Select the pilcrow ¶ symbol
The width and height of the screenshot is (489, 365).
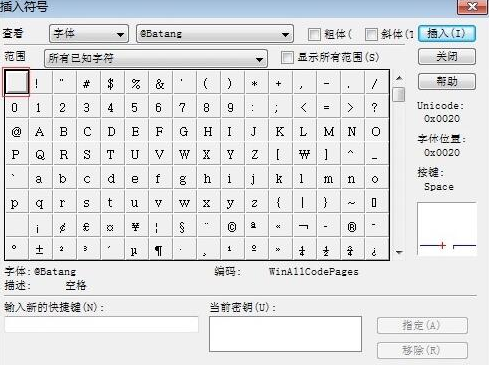tap(161, 249)
